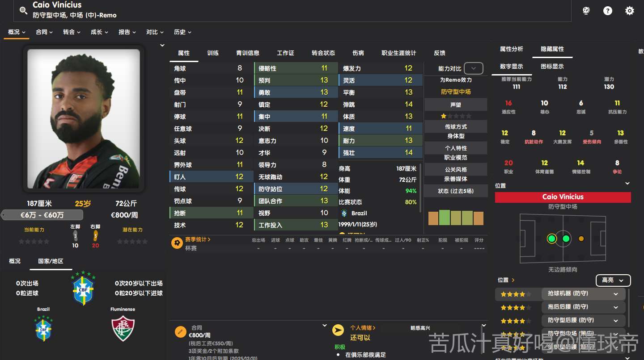Viewport: 644px width, 360px height.
Task: Expand the 高亮 dropdown
Action: [613, 280]
